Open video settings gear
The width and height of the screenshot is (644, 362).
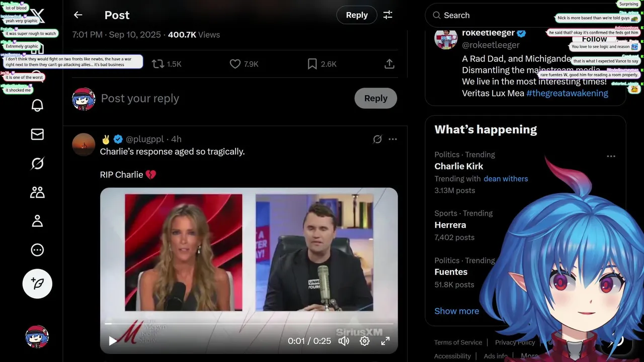(x=365, y=341)
